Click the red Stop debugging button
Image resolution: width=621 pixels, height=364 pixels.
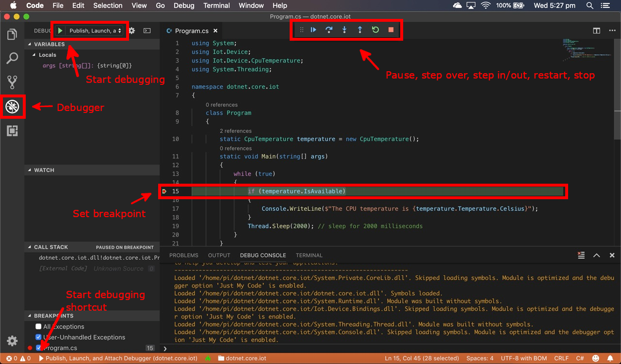click(391, 30)
